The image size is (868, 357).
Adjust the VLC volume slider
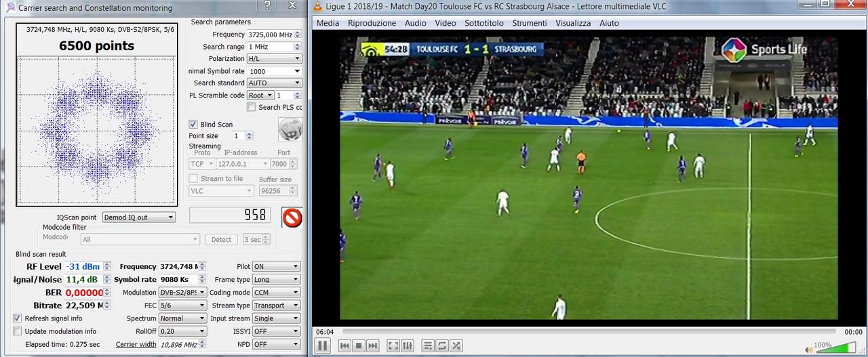(x=835, y=348)
